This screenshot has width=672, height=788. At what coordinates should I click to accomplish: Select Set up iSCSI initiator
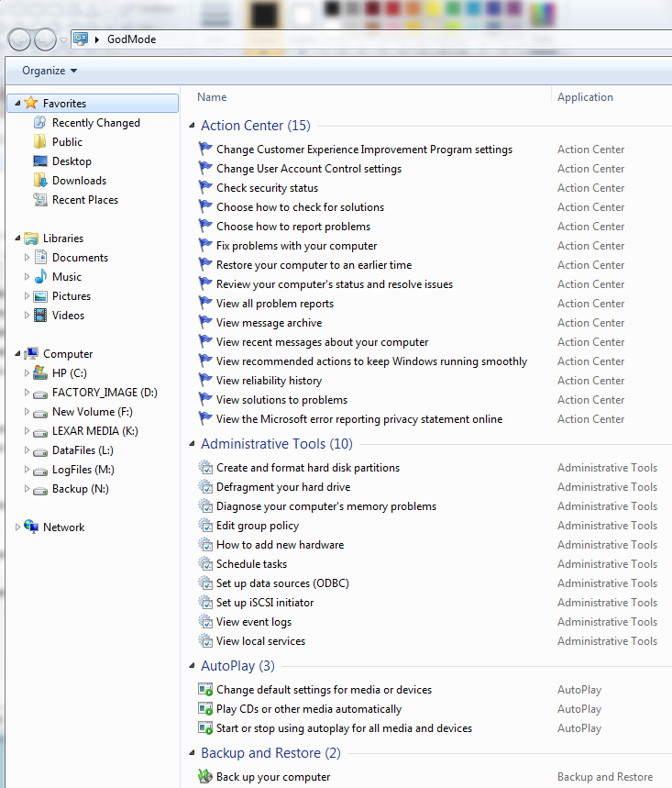point(265,603)
